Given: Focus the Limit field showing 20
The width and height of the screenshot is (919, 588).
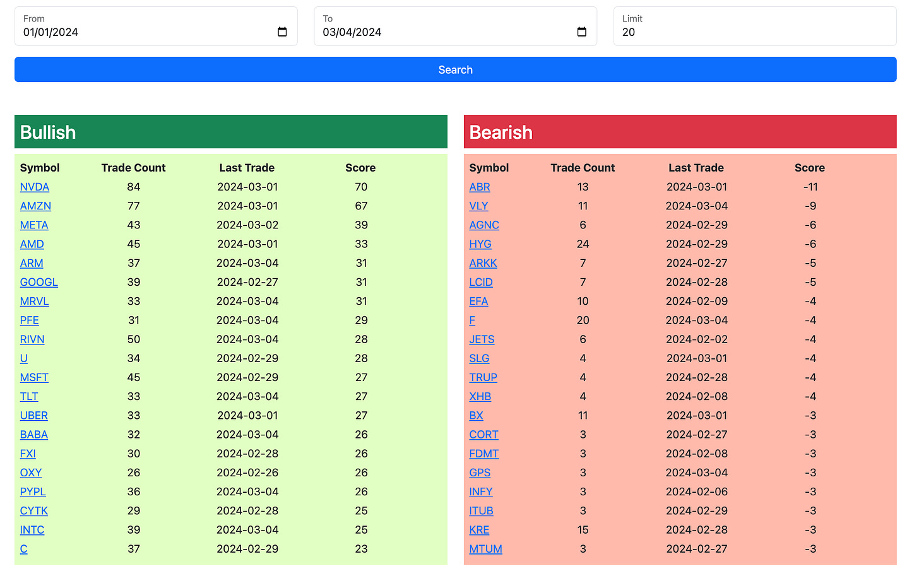Looking at the screenshot, I should click(x=755, y=26).
